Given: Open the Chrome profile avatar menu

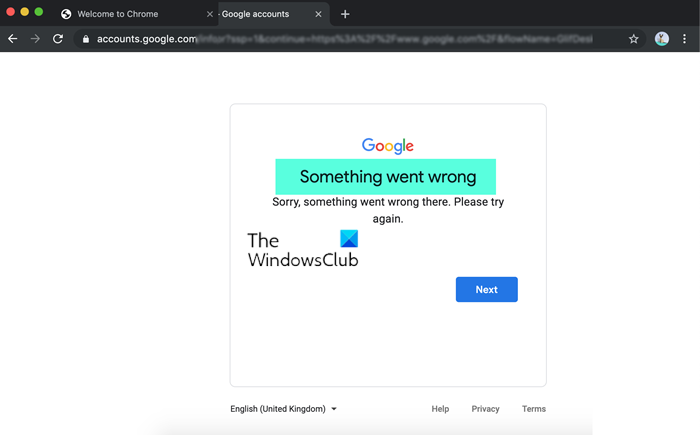Looking at the screenshot, I should coord(662,39).
